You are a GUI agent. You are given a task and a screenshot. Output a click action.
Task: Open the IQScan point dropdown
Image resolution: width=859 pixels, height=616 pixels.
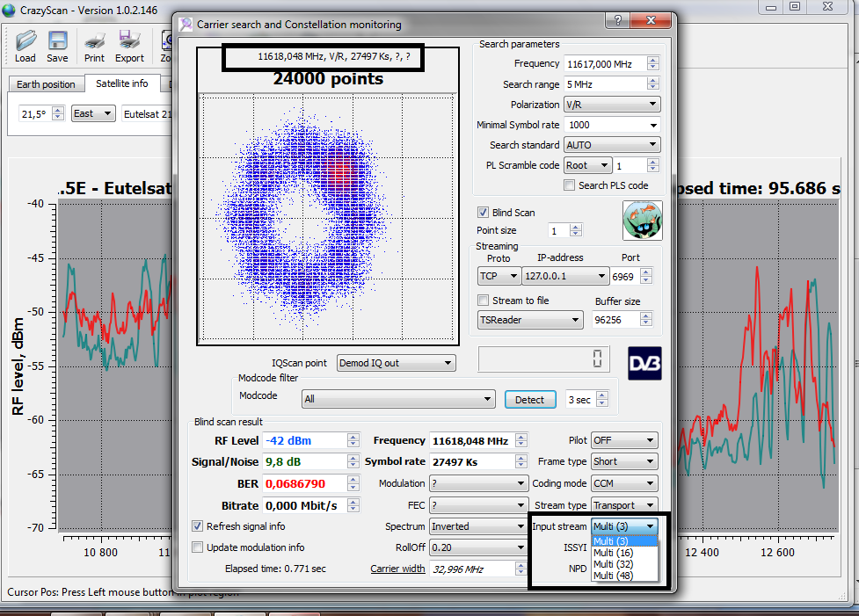tap(396, 363)
